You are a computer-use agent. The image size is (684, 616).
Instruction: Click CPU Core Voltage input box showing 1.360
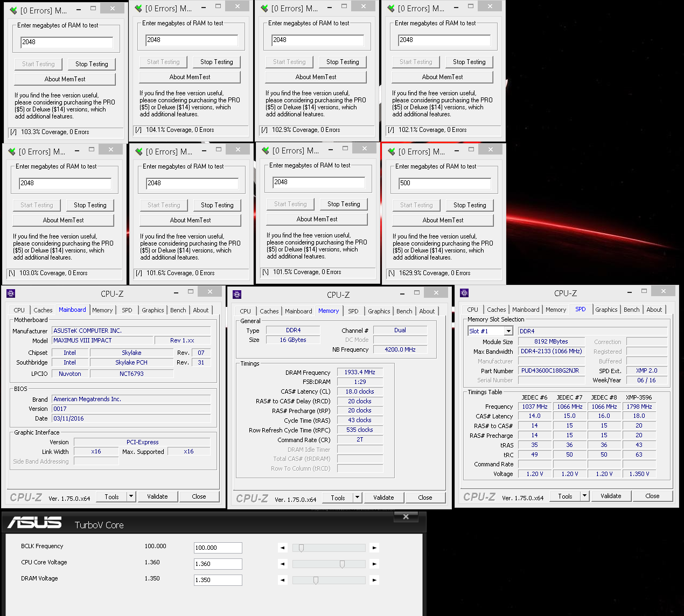218,564
